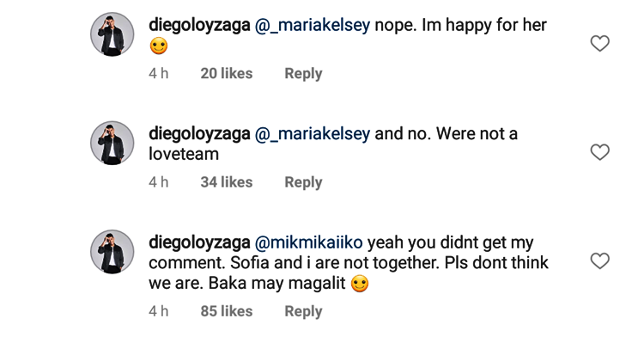Image resolution: width=644 pixels, height=337 pixels.
Task: Open the diegoloyzaga username on the first comment
Action: (x=199, y=26)
